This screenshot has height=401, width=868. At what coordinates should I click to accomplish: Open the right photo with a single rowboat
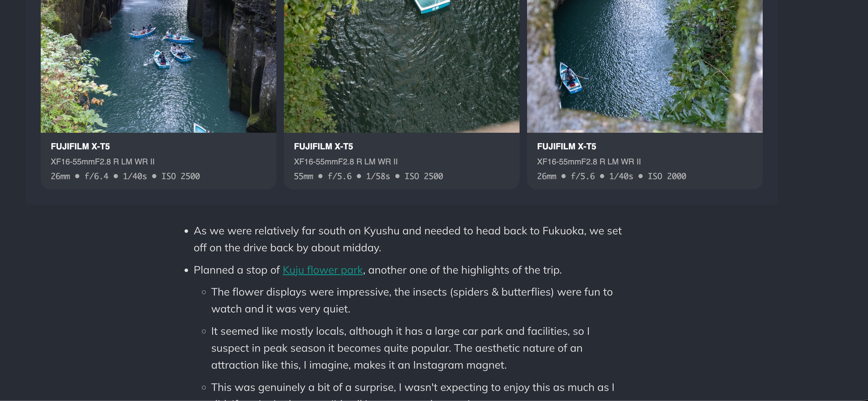tap(644, 65)
